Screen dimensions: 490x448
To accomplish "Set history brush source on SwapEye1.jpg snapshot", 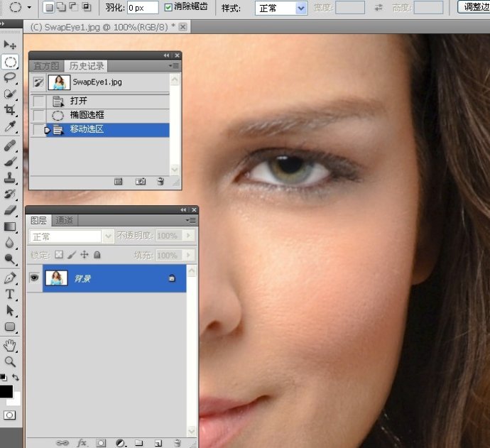I will tap(38, 82).
